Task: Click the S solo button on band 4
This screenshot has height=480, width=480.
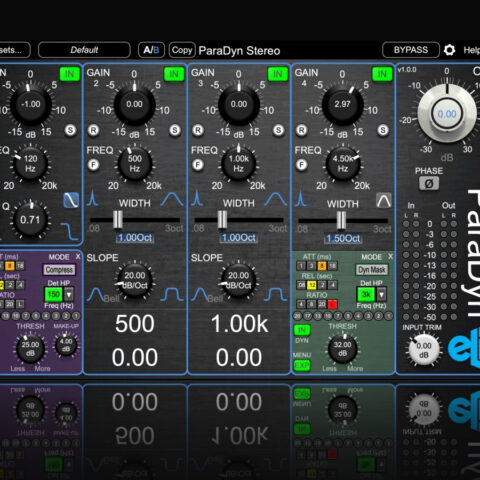Action: pos(383,130)
